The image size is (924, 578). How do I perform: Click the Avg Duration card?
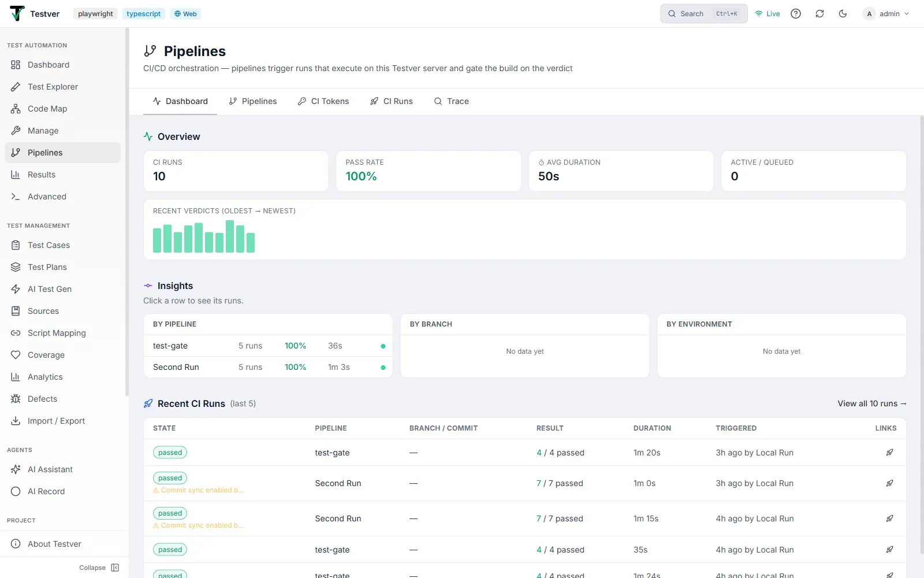[x=621, y=171]
